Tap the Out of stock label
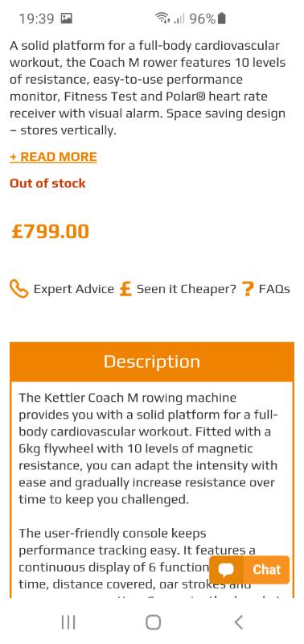Image resolution: width=304 pixels, height=644 pixels. click(x=47, y=184)
